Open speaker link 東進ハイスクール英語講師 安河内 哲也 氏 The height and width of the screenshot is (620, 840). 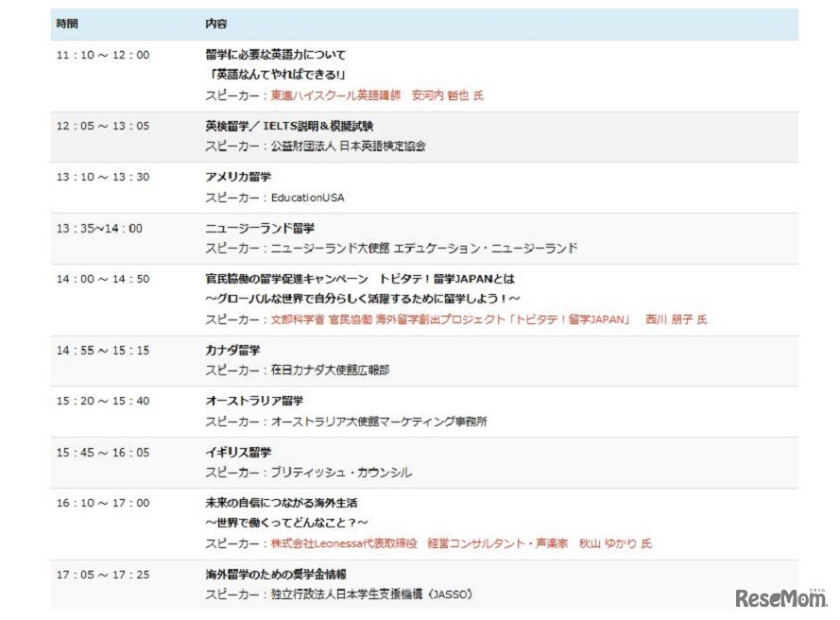pos(377,95)
